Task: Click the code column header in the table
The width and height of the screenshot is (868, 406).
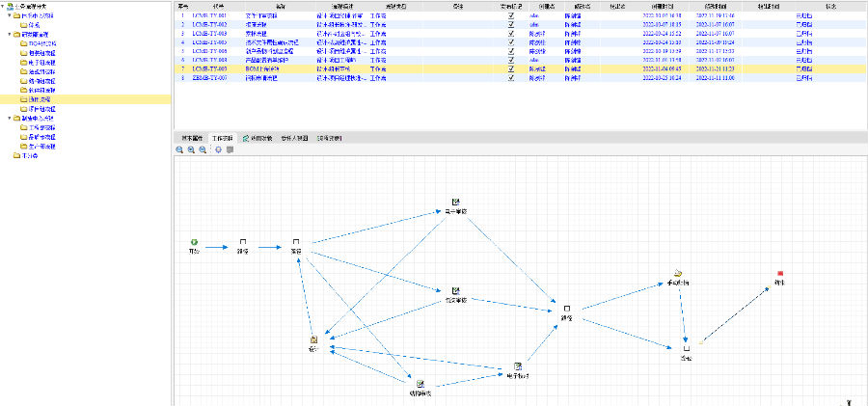Action: tap(218, 6)
